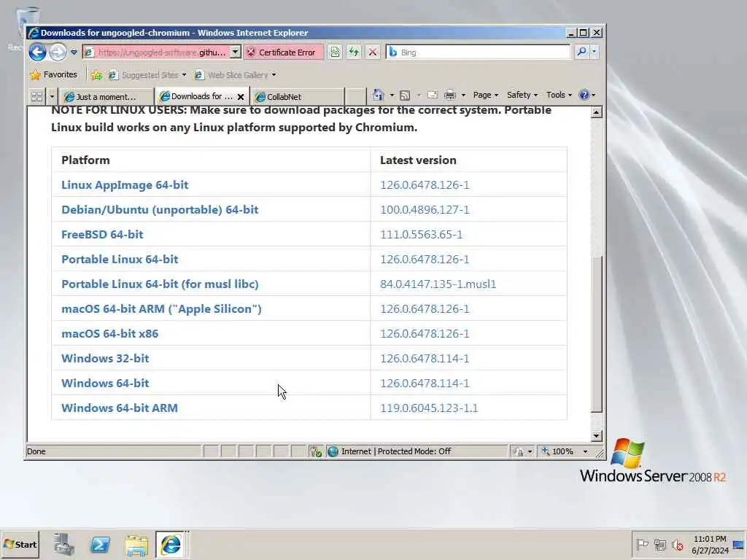
Task: Expand the address bar dropdown
Action: coord(236,52)
